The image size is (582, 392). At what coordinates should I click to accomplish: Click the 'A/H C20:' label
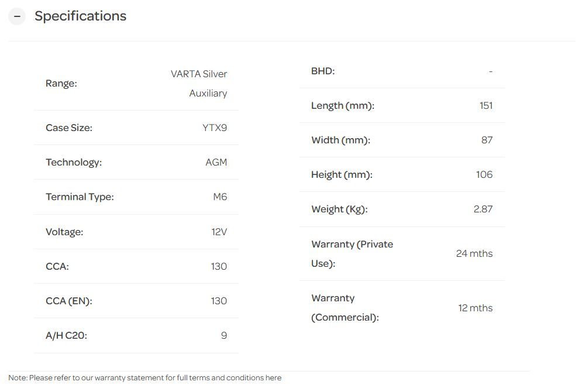point(66,336)
